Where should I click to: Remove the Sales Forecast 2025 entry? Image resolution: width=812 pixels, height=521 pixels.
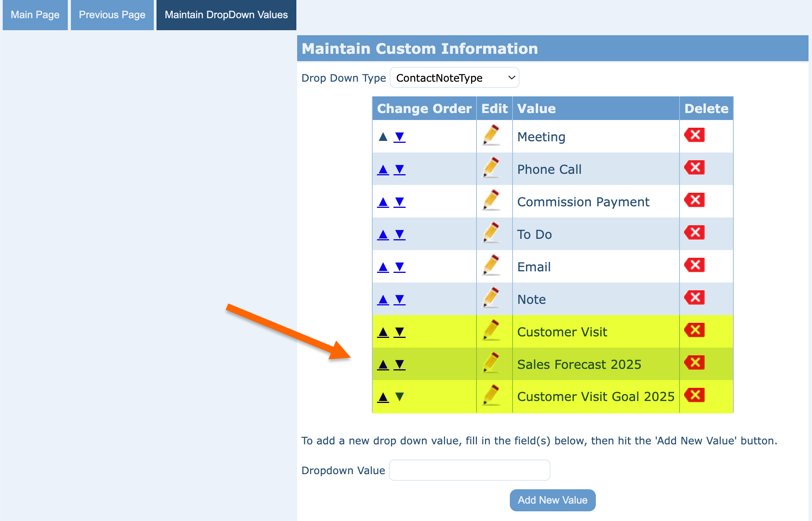(x=694, y=363)
